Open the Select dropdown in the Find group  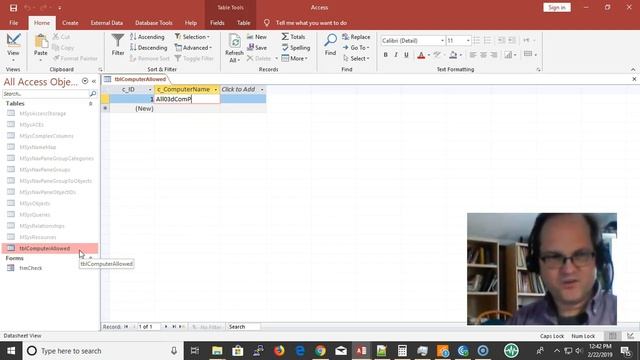pyautogui.click(x=356, y=59)
